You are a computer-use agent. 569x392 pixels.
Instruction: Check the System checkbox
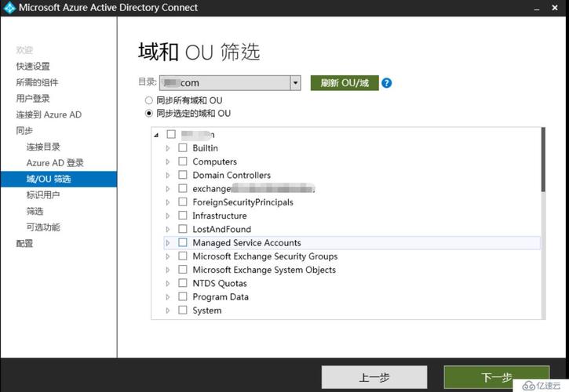click(x=183, y=310)
